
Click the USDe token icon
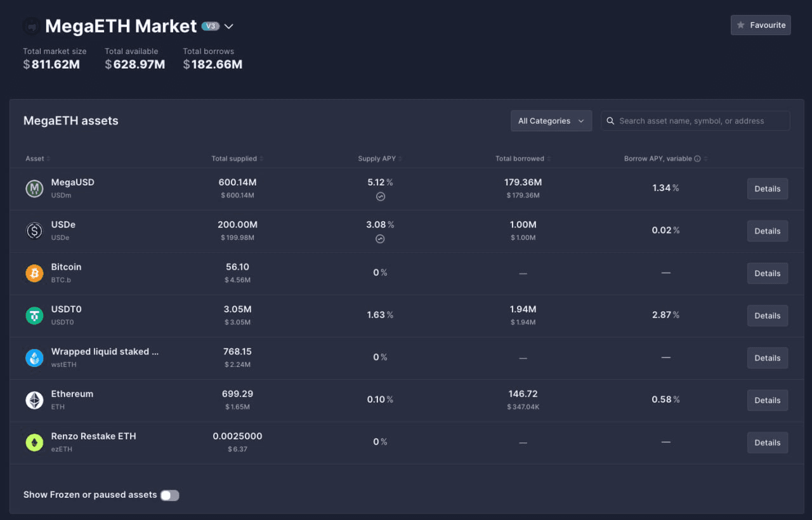34,230
